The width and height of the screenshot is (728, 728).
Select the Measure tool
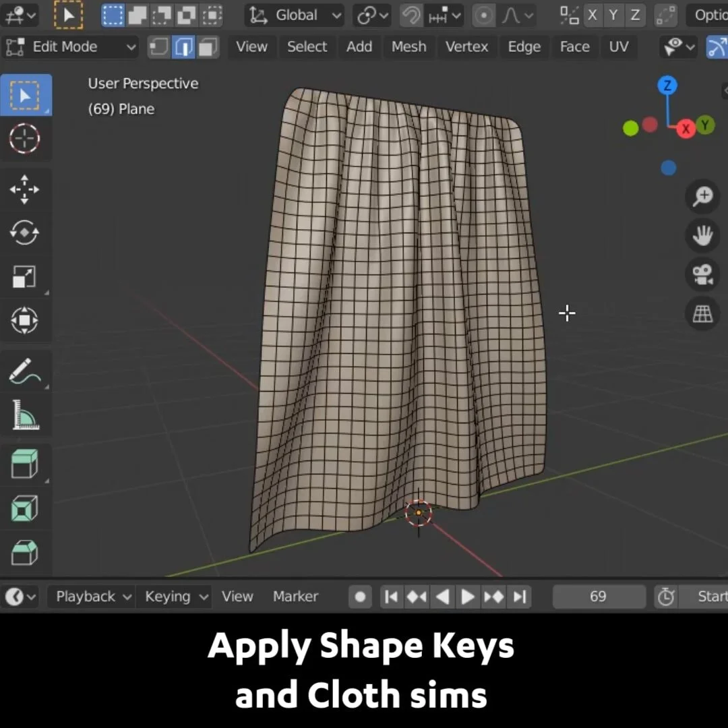[x=26, y=415]
